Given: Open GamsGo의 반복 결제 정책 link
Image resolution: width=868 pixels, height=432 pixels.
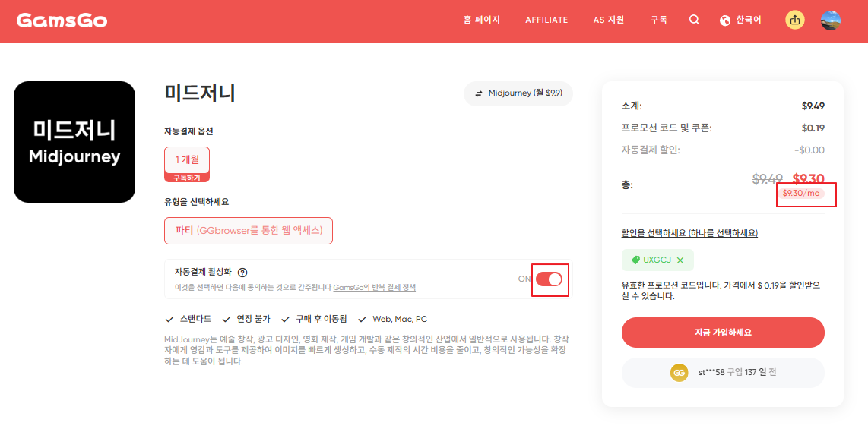Looking at the screenshot, I should (374, 288).
